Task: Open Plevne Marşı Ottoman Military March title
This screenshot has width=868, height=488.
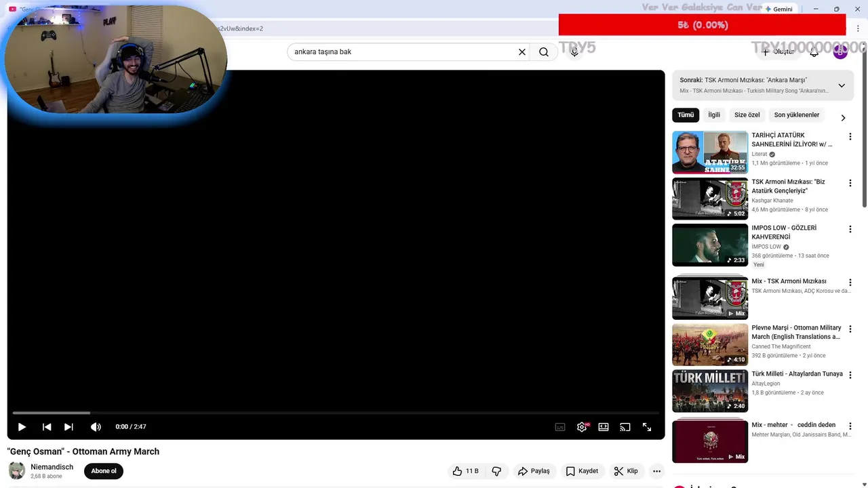Action: pyautogui.click(x=796, y=332)
